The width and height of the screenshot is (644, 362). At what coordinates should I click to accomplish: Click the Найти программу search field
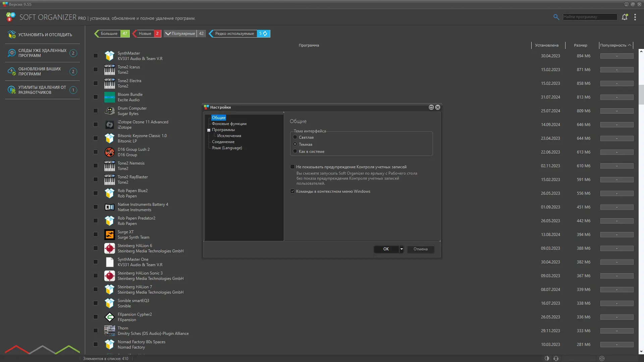point(590,17)
